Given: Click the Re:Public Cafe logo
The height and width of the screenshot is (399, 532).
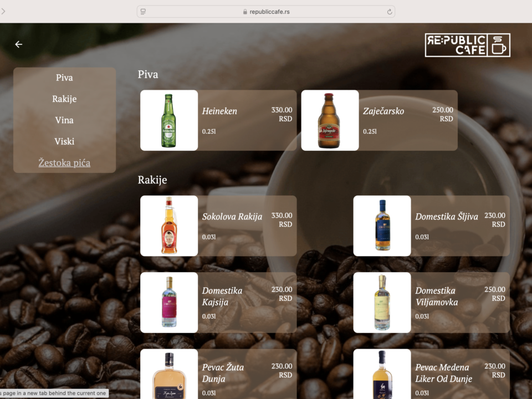Looking at the screenshot, I should 467,45.
